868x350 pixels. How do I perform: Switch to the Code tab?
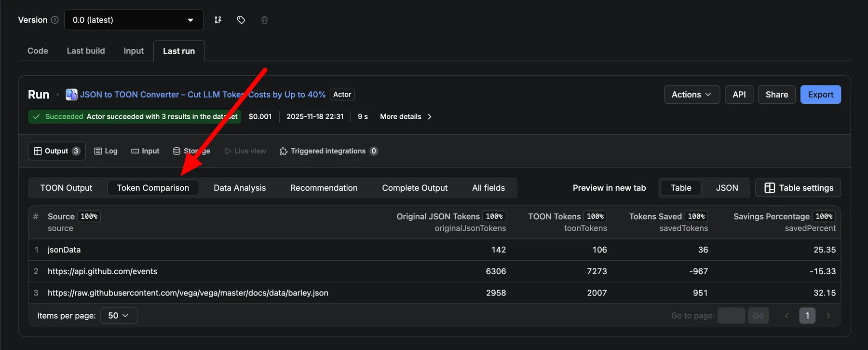38,51
